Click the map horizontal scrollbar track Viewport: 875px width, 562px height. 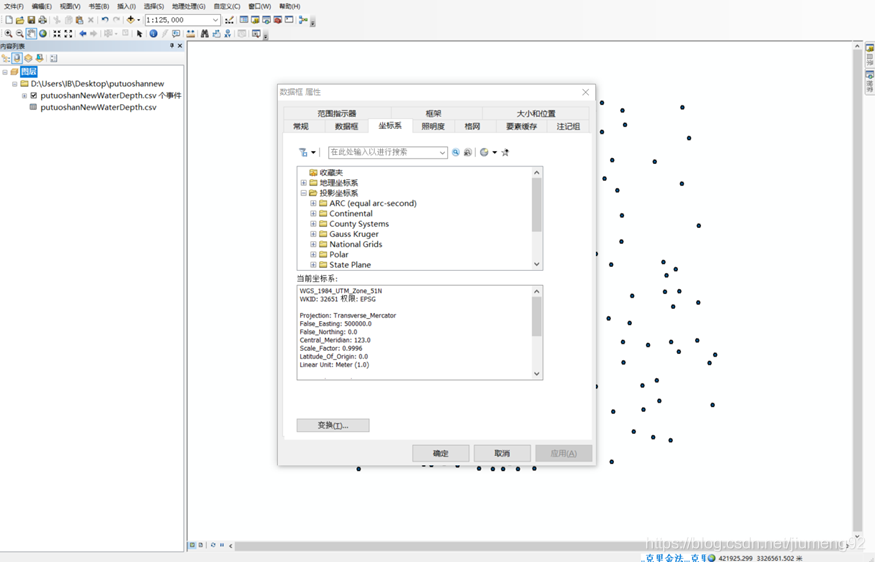541,545
